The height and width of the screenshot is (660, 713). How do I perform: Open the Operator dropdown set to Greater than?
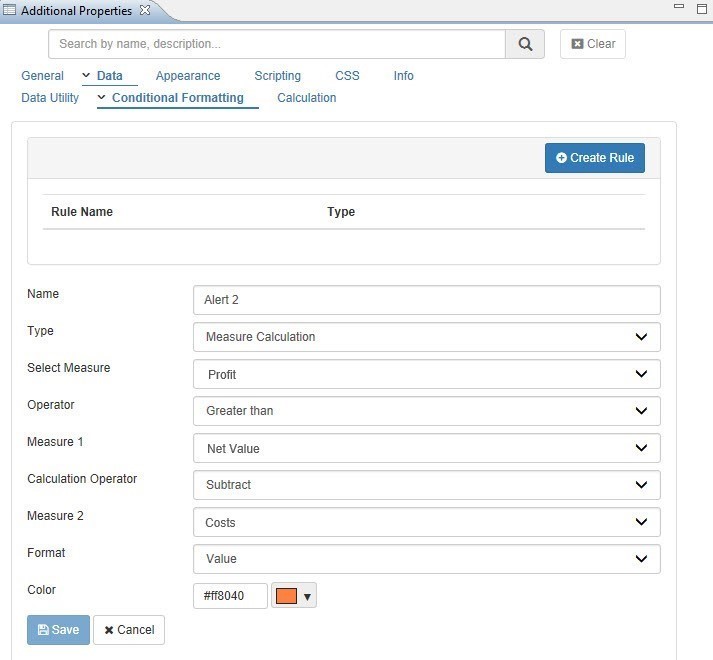click(x=426, y=411)
